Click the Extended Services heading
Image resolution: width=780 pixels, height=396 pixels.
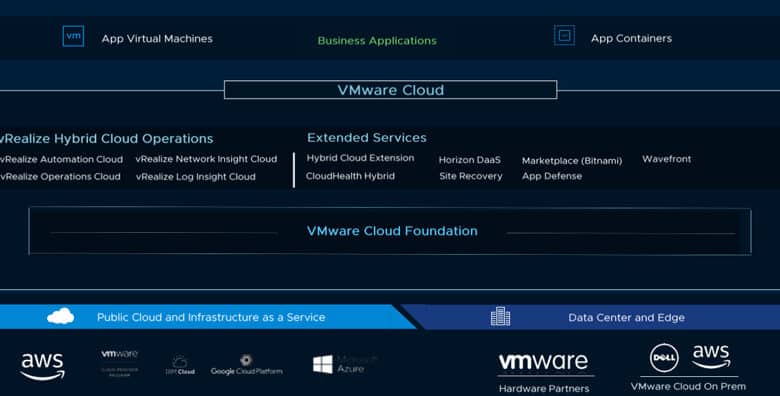click(367, 138)
